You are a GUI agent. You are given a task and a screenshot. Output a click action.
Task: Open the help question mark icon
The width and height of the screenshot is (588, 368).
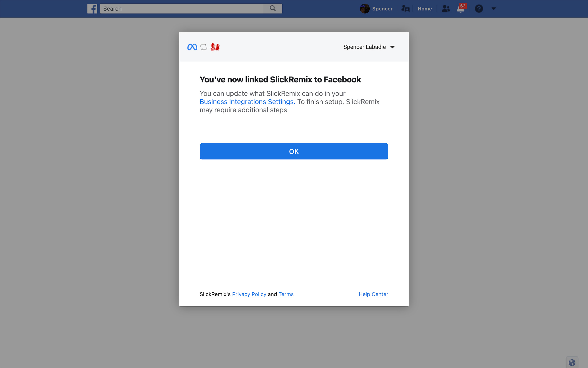(x=479, y=9)
